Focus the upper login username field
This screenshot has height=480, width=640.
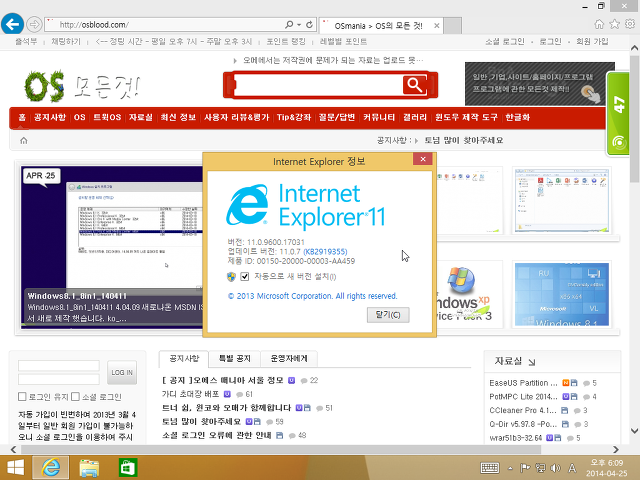[59, 365]
